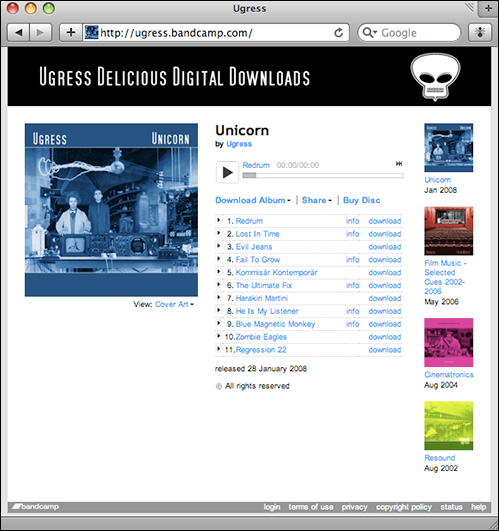The image size is (499, 531).
Task: Open the Download Album dropdown
Action: [x=253, y=200]
